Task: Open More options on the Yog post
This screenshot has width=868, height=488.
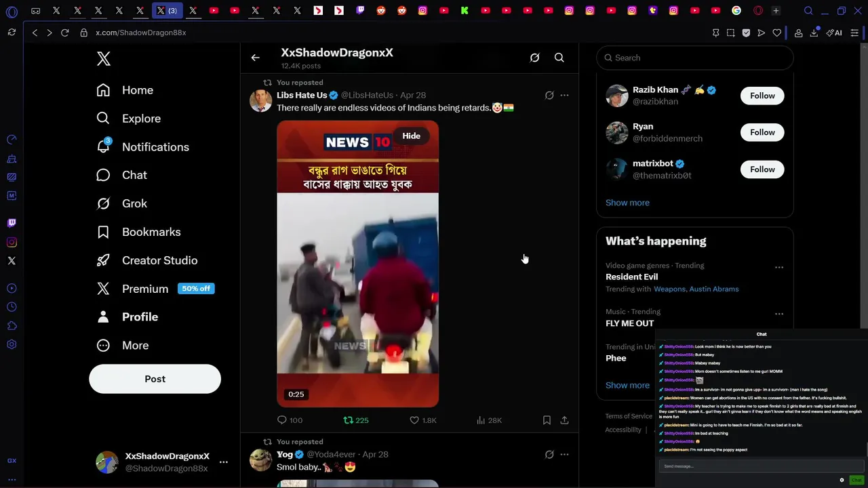Action: click(x=564, y=455)
